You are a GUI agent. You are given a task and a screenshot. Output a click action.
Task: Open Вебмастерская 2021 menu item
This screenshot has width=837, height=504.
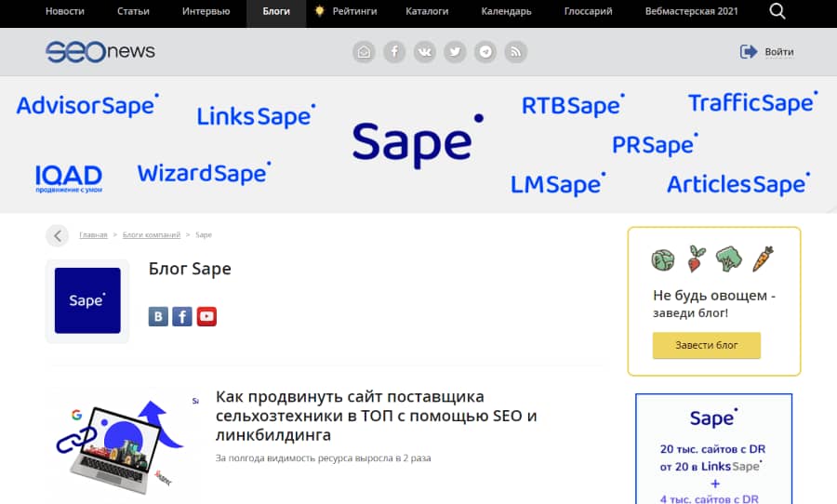point(691,11)
